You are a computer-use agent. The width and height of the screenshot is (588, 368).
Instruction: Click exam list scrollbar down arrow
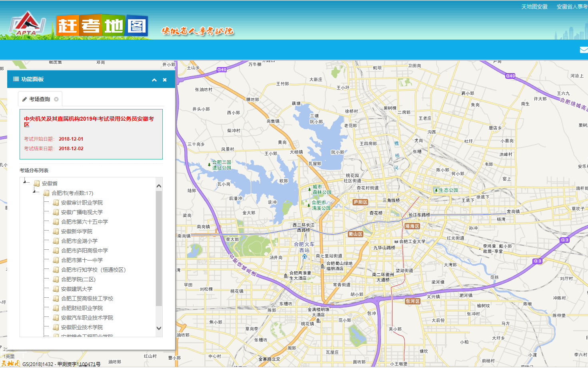159,328
